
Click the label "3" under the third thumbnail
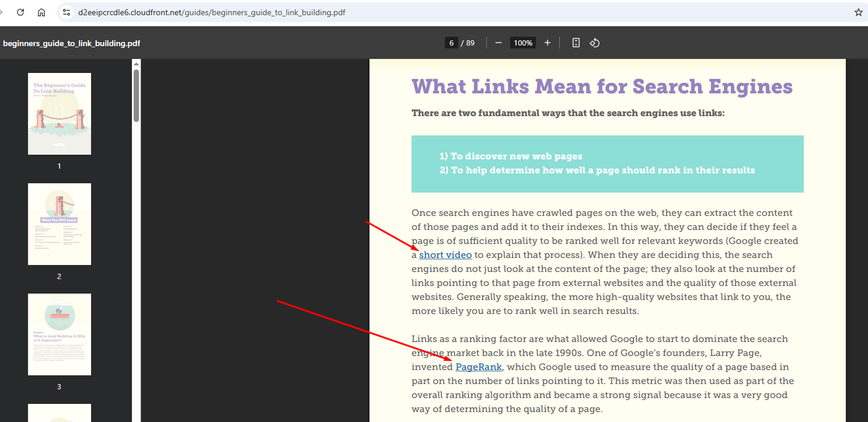point(59,387)
